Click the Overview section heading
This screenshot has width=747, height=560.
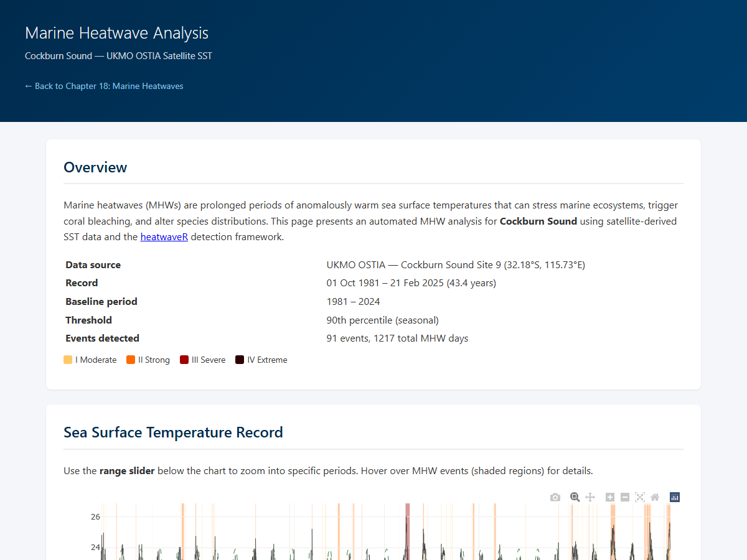pyautogui.click(x=95, y=167)
